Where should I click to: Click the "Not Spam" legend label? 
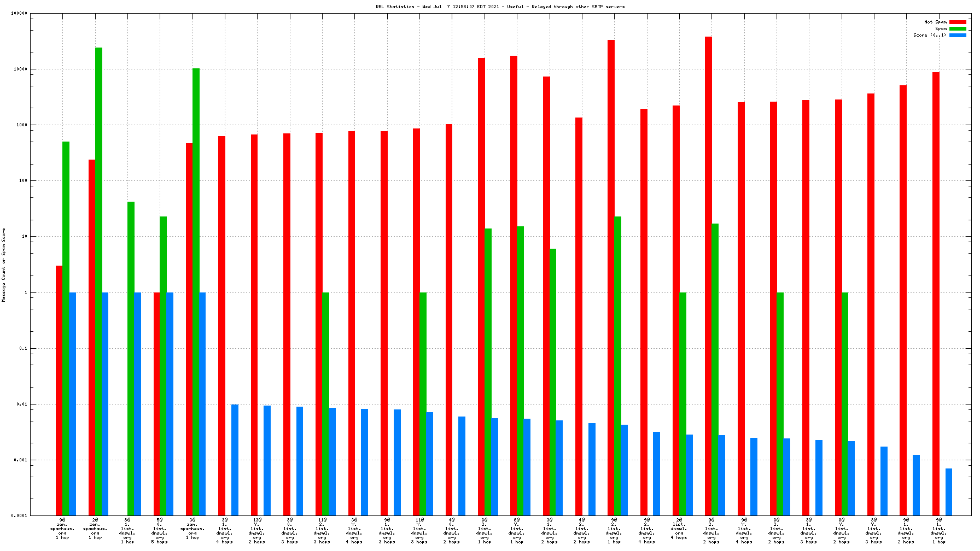[935, 22]
